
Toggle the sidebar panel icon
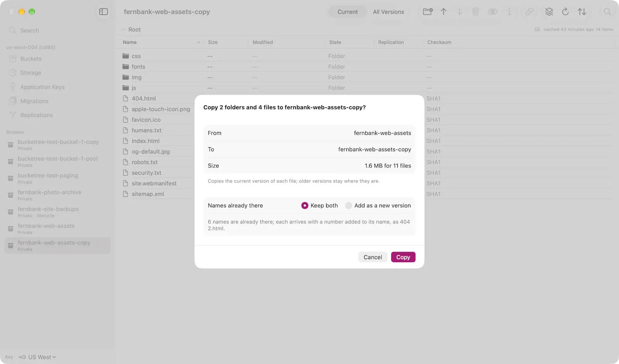[103, 12]
